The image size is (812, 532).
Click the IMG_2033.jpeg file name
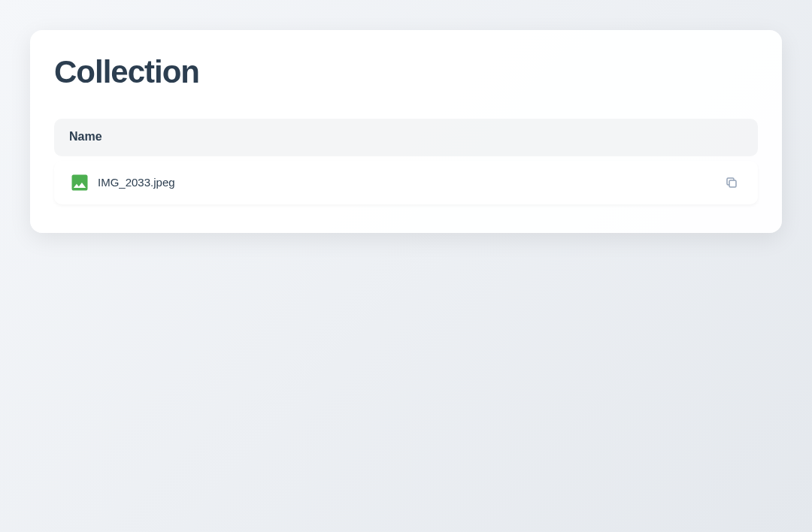tap(136, 183)
